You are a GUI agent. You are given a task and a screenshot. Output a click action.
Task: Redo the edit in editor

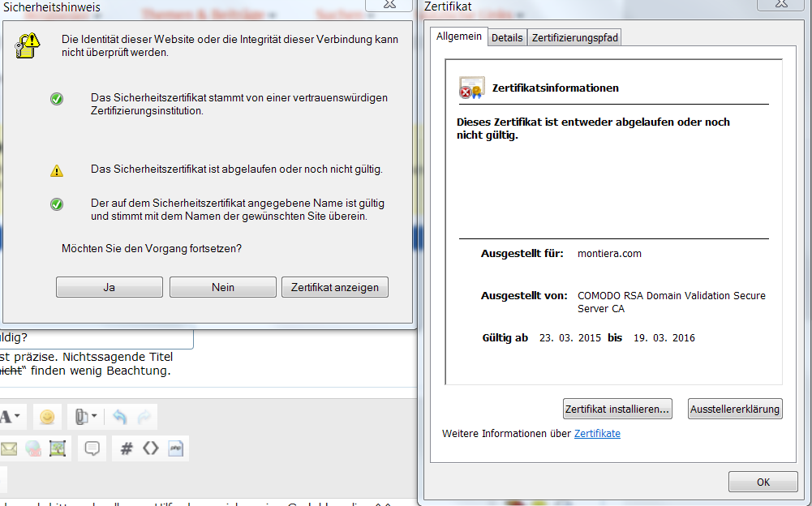tap(144, 417)
